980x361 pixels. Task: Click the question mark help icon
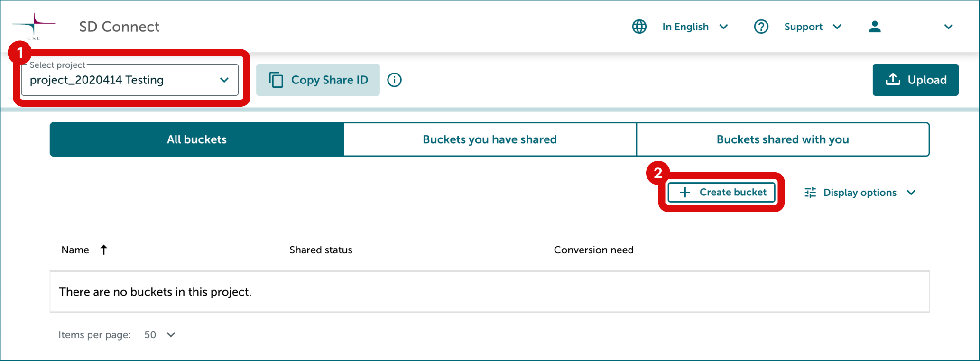pyautogui.click(x=761, y=27)
